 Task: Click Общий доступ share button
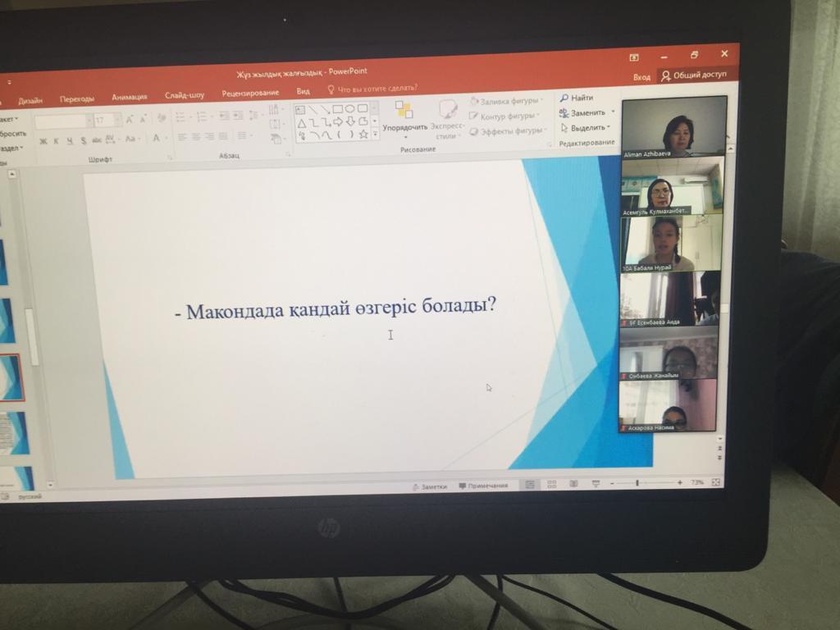[x=694, y=75]
